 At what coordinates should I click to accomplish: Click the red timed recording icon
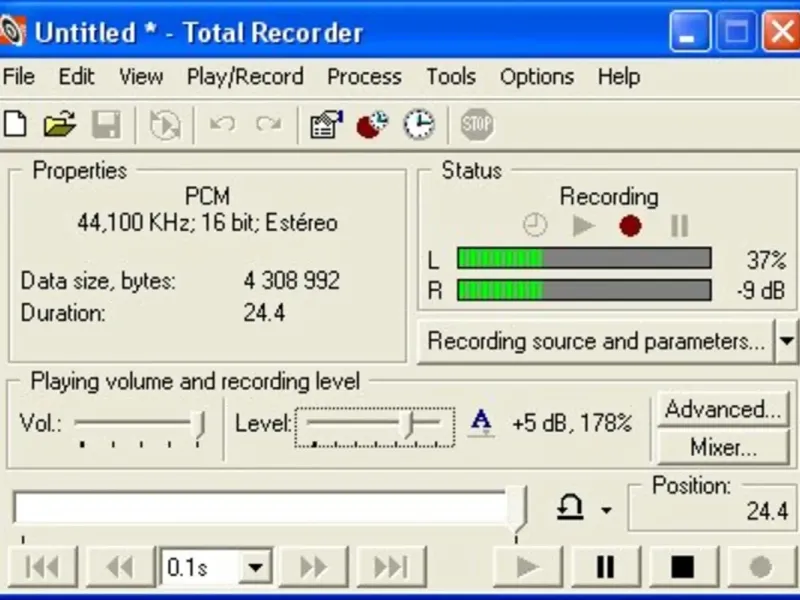tap(372, 124)
